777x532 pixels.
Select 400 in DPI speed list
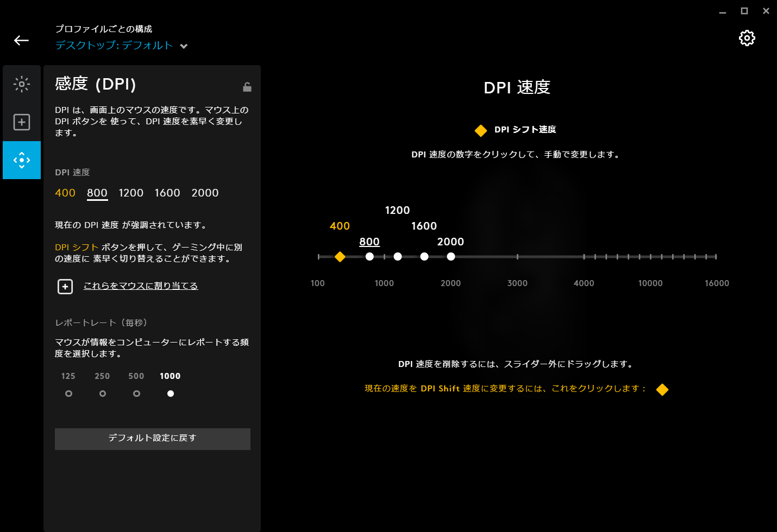[x=65, y=193]
